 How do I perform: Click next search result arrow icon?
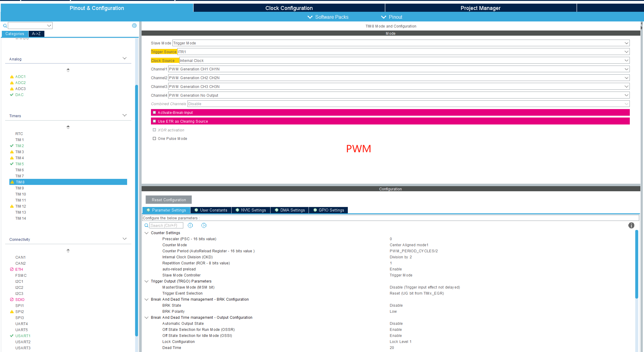(x=204, y=225)
